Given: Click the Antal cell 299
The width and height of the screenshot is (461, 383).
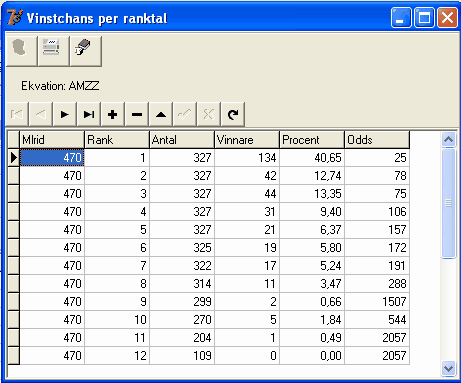Looking at the screenshot, I should point(182,301).
